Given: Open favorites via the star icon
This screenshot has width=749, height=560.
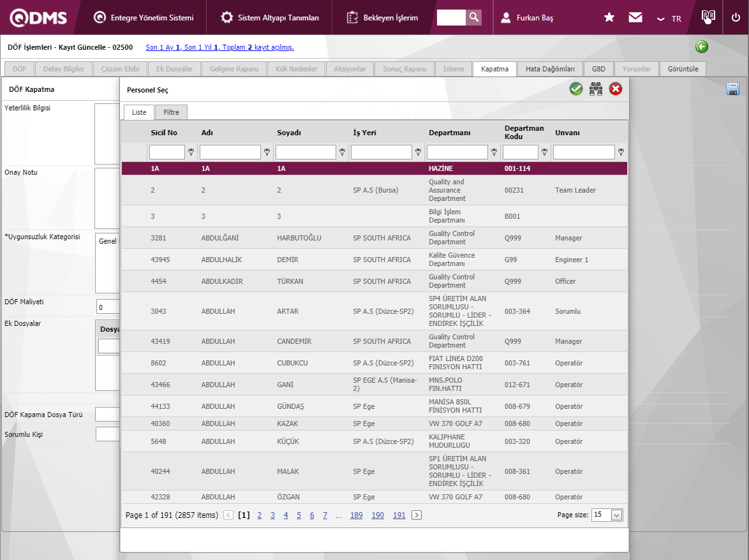Looking at the screenshot, I should click(609, 17).
